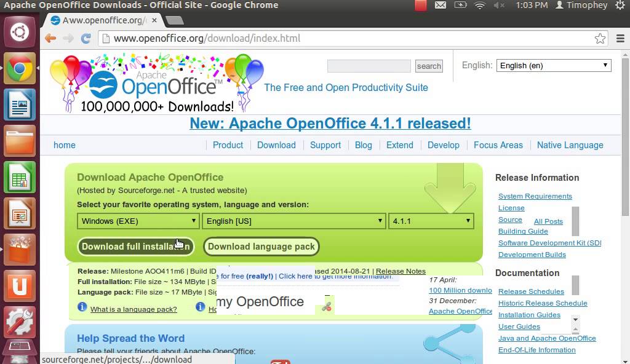The width and height of the screenshot is (630, 364).
Task: Open the 4.1.1 version dropdown
Action: (431, 221)
